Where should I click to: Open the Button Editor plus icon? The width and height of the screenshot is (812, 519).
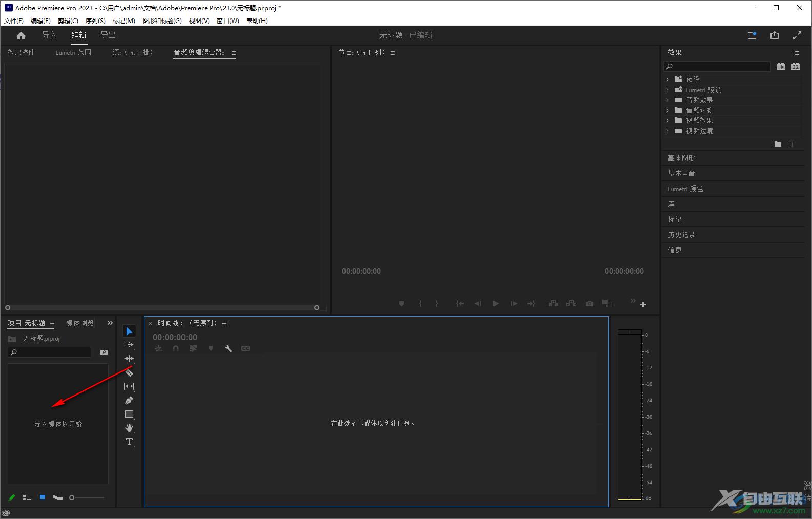pos(643,304)
